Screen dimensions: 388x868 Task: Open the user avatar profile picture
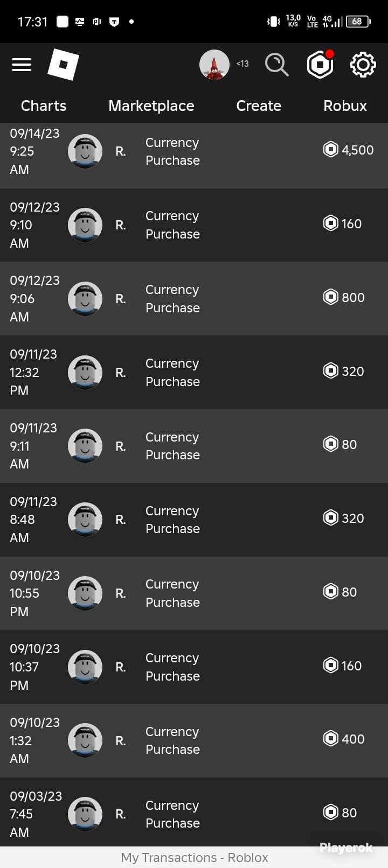point(214,65)
